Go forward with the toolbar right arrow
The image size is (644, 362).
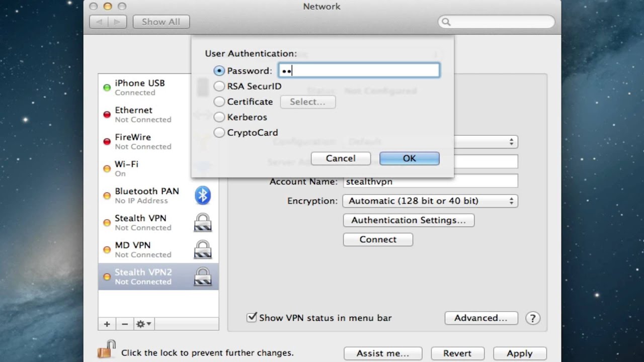(x=117, y=22)
